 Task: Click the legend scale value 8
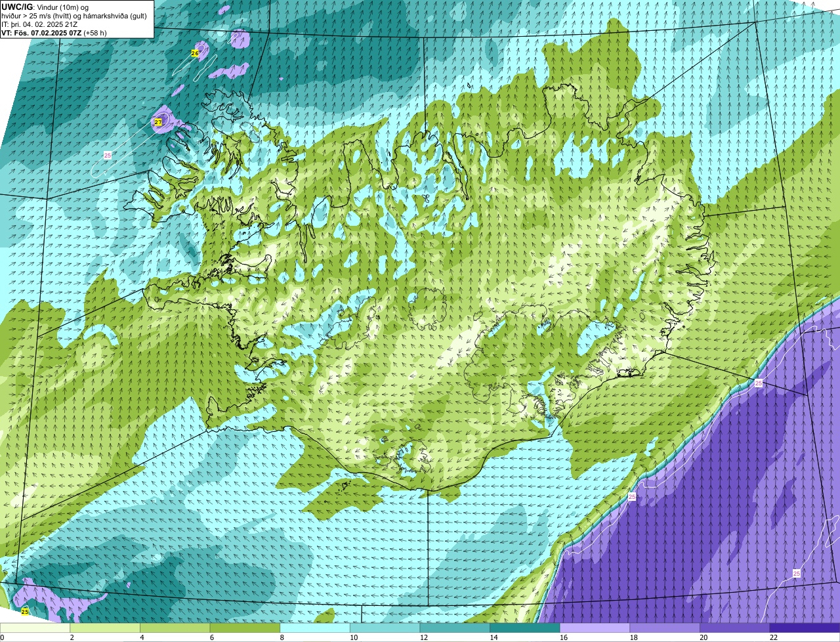pos(282,637)
